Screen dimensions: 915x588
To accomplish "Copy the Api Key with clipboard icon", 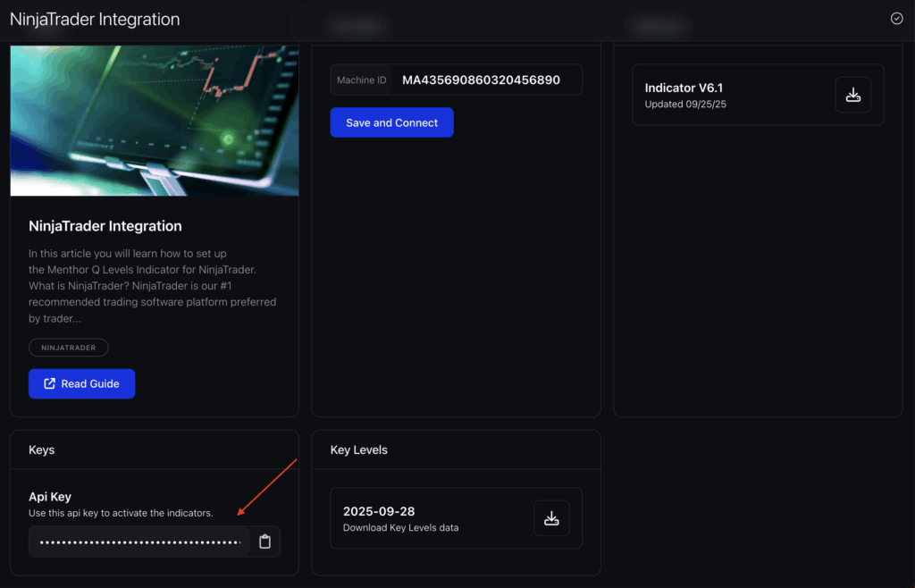I will (x=264, y=542).
